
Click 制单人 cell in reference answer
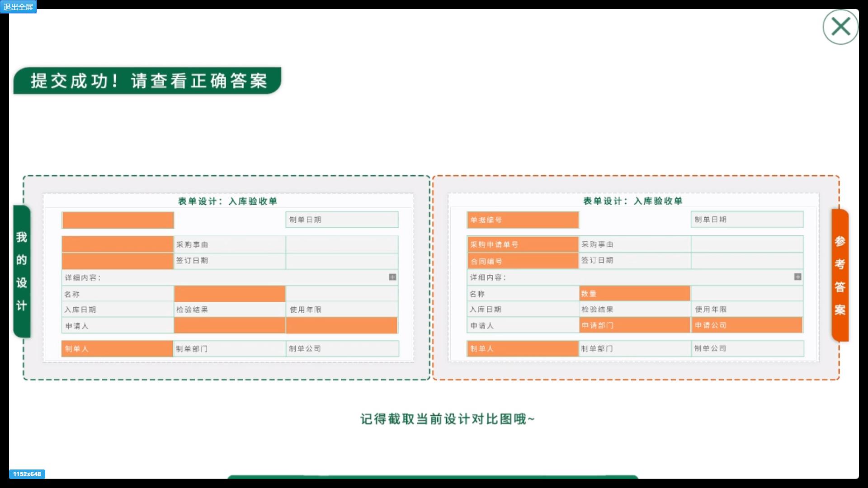(523, 348)
